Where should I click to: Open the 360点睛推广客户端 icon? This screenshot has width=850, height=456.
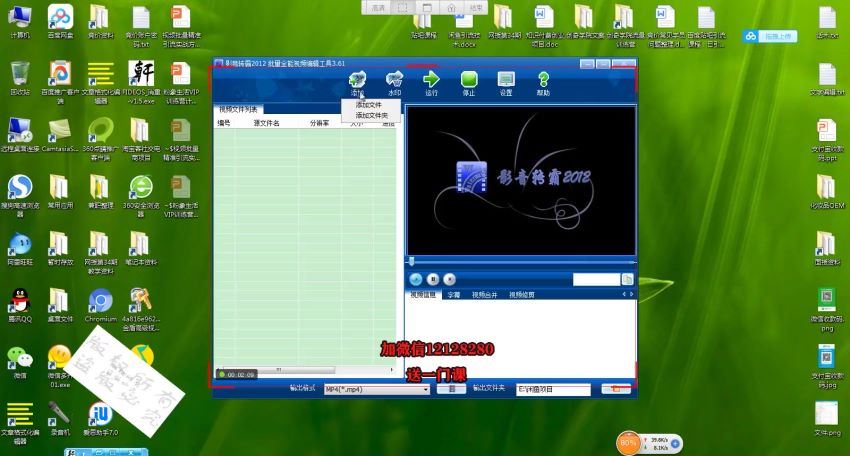(100, 139)
